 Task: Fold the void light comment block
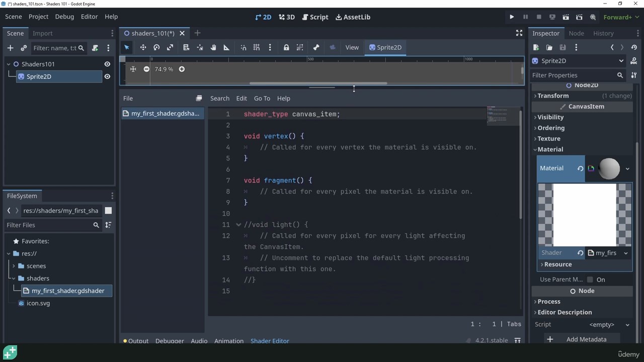[x=238, y=225]
